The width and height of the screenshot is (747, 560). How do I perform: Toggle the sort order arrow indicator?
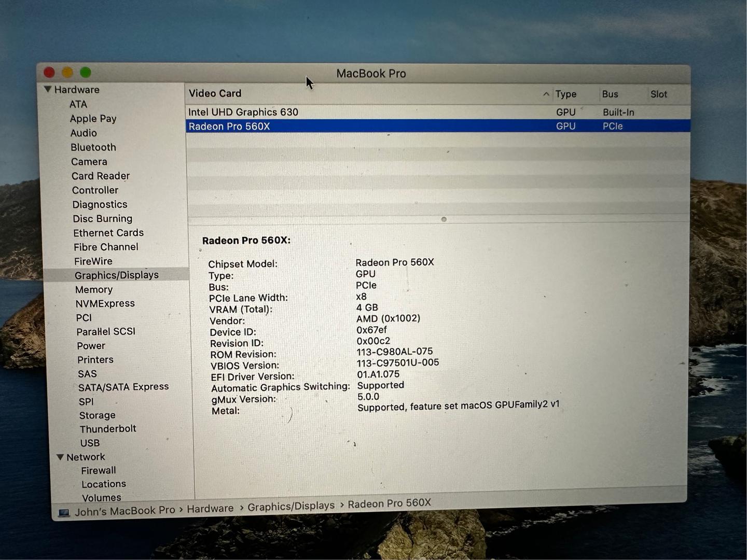click(546, 94)
